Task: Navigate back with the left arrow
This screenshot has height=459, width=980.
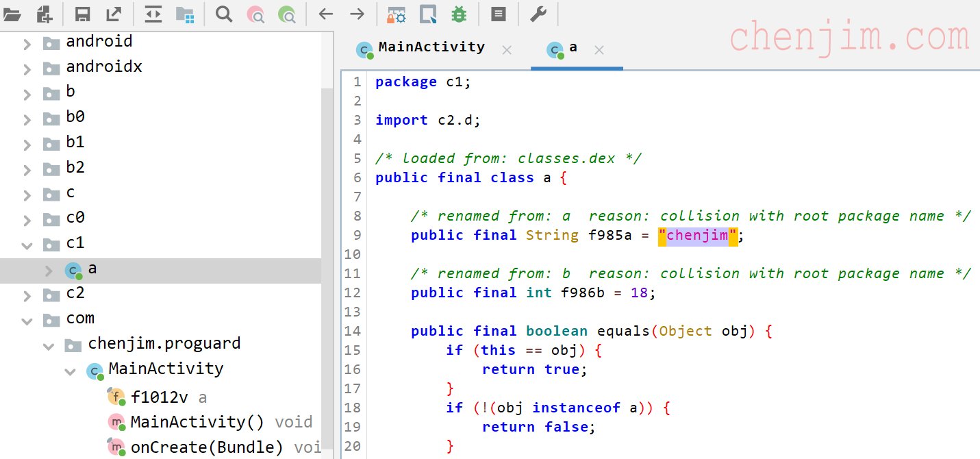Action: point(326,14)
